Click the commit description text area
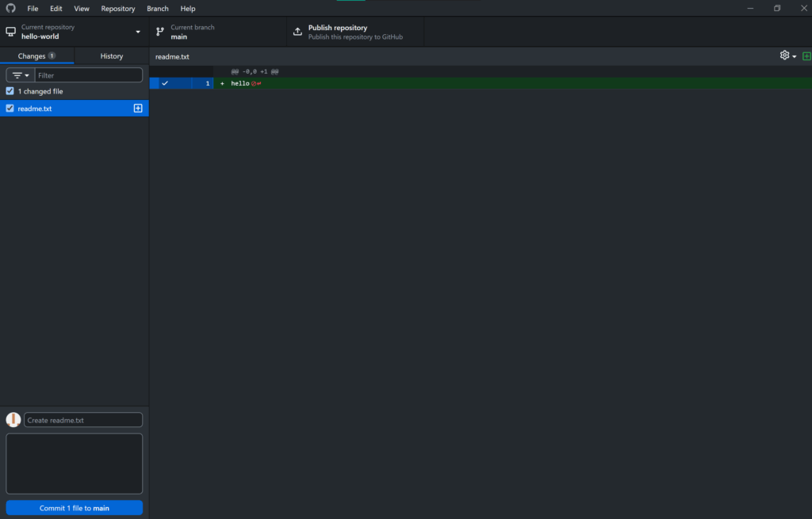Image resolution: width=812 pixels, height=519 pixels. coord(75,464)
